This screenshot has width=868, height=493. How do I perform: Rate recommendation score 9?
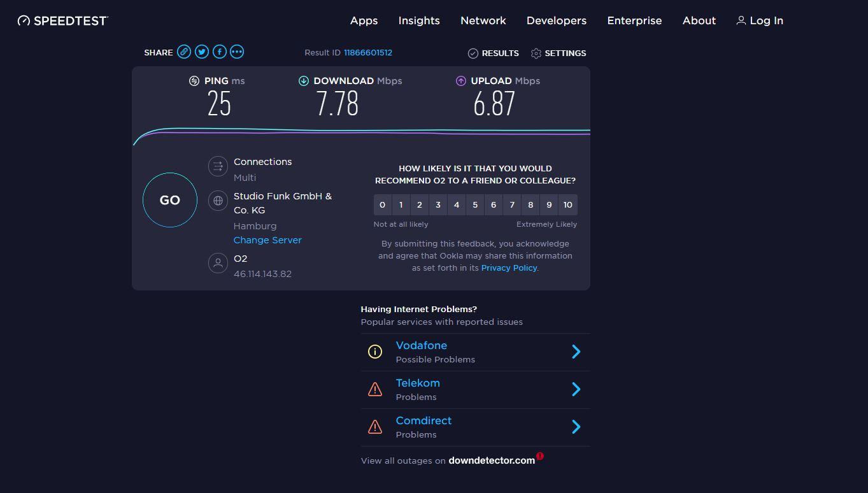point(549,205)
